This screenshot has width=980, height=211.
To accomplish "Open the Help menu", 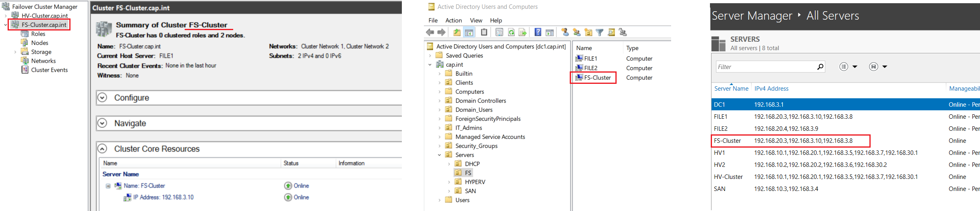I will coord(496,20).
